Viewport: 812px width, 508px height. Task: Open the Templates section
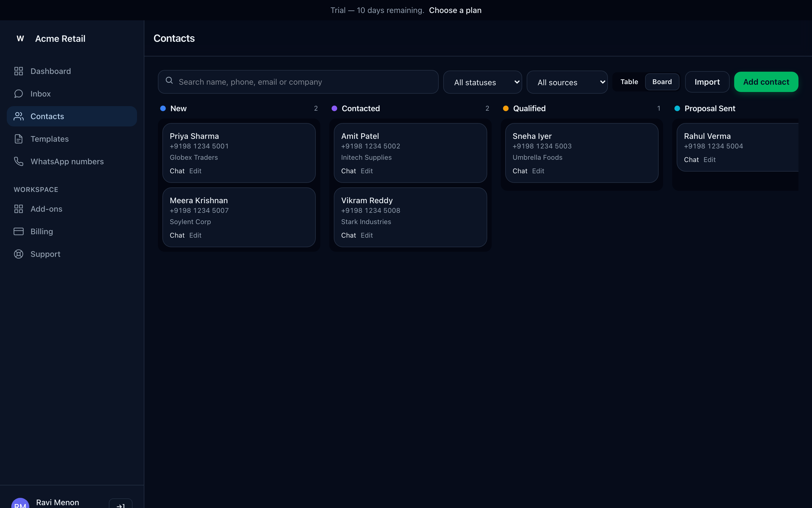(72, 139)
